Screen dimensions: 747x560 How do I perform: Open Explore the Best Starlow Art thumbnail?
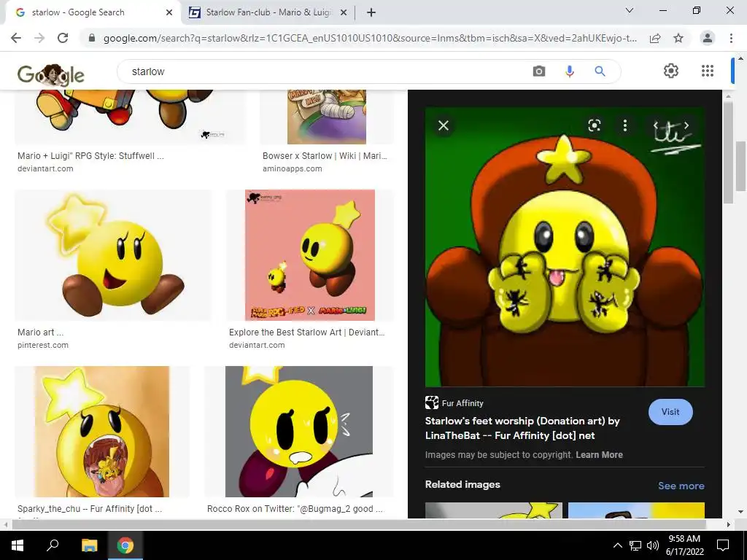tap(309, 255)
